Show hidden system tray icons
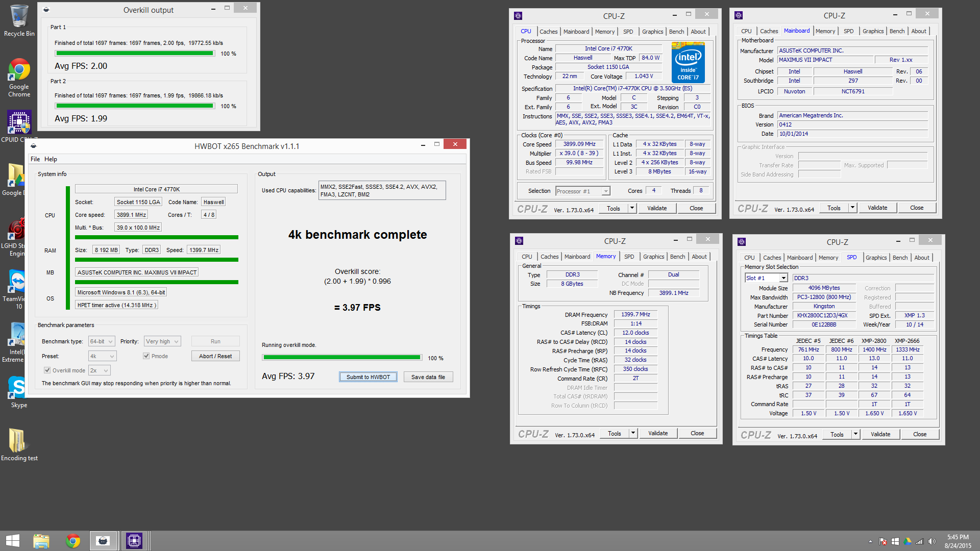 [x=870, y=541]
